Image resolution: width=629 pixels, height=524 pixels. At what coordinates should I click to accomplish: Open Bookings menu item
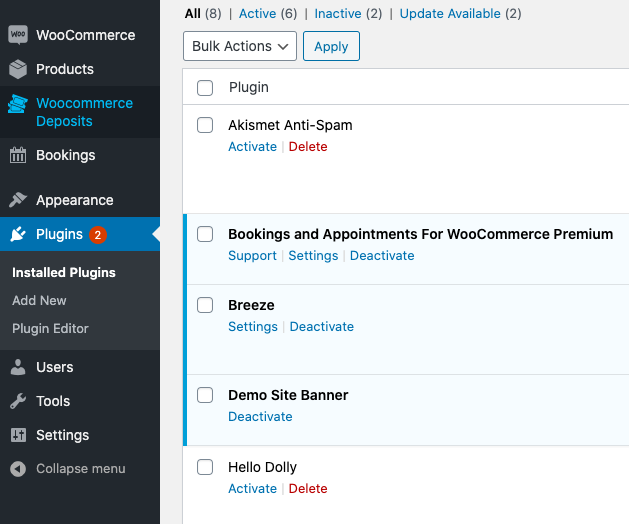[66, 155]
